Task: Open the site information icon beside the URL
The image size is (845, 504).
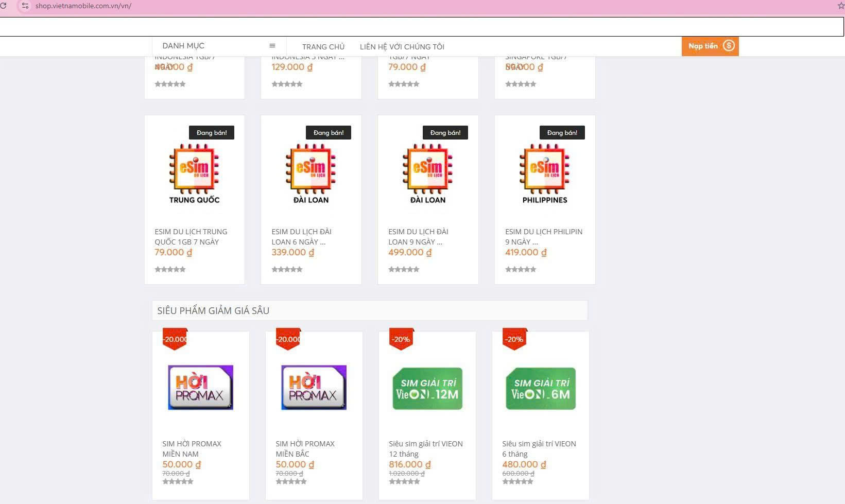Action: point(24,6)
